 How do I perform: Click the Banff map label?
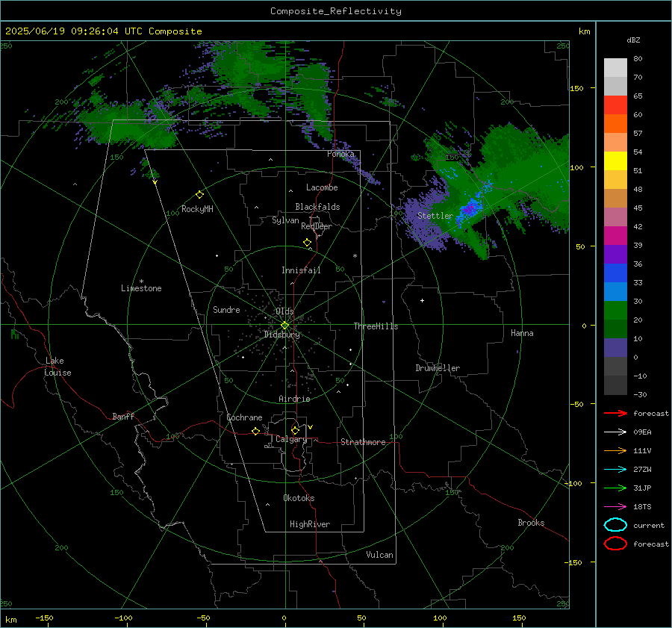pos(123,416)
